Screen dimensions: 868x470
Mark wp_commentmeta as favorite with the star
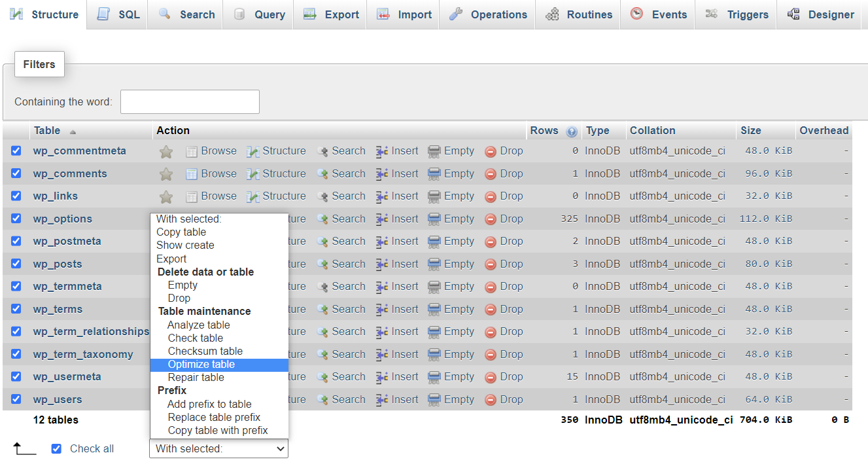point(165,151)
